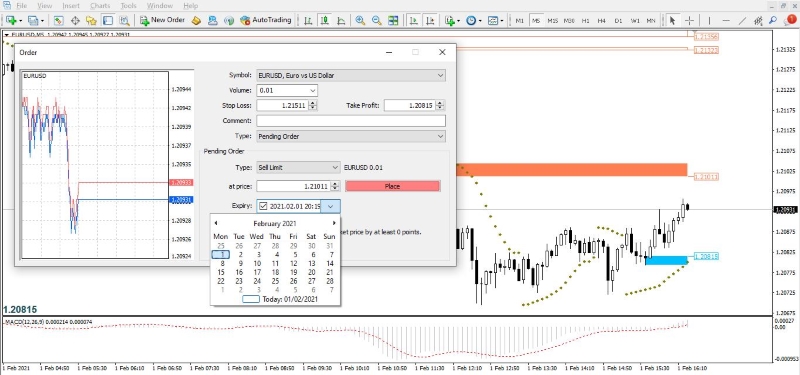Screen dimensions: 800x375
Task: Toggle chart shift from right edge
Action: coord(430,20)
